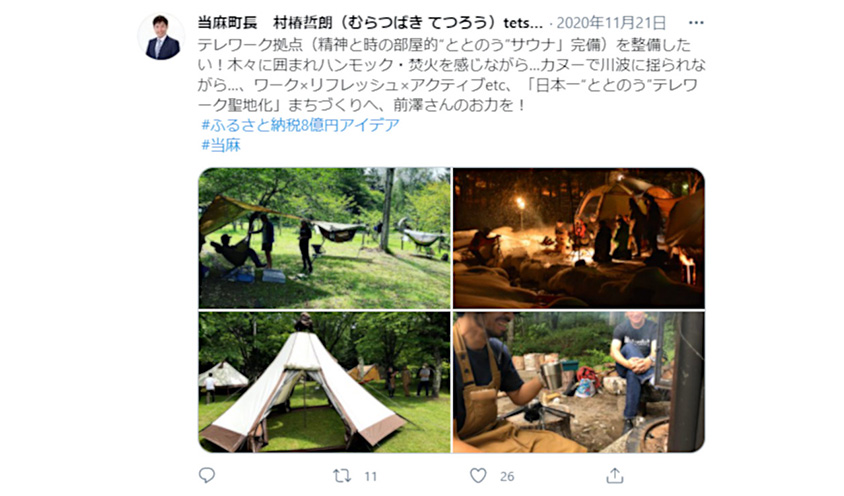The width and height of the screenshot is (844, 496).
Task: Click the hashtag #ふるさと納税8億円アイデア
Action: click(300, 125)
